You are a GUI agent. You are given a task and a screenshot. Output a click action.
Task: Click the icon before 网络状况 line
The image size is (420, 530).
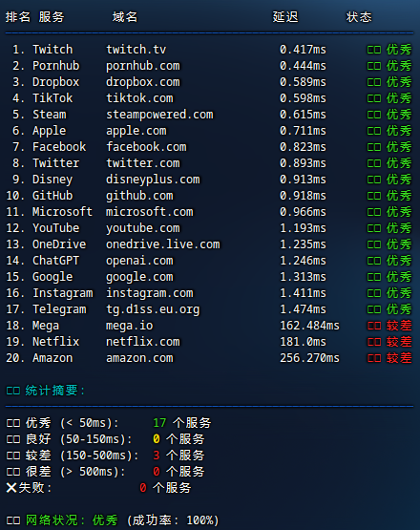(13, 520)
